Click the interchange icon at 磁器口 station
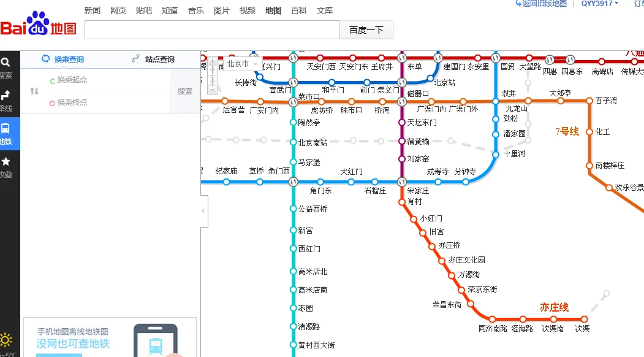This screenshot has height=357, width=644. (x=402, y=101)
